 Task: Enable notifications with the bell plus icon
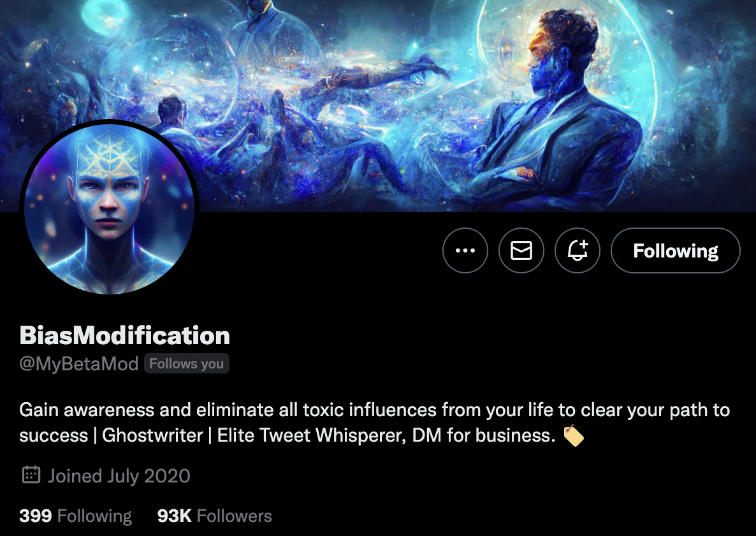[577, 250]
